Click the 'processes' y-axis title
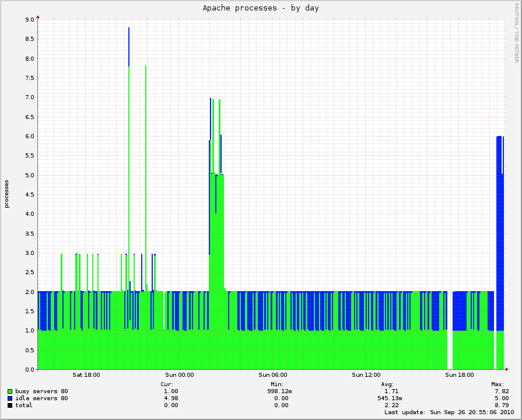Image resolution: width=522 pixels, height=420 pixels. pos(6,194)
